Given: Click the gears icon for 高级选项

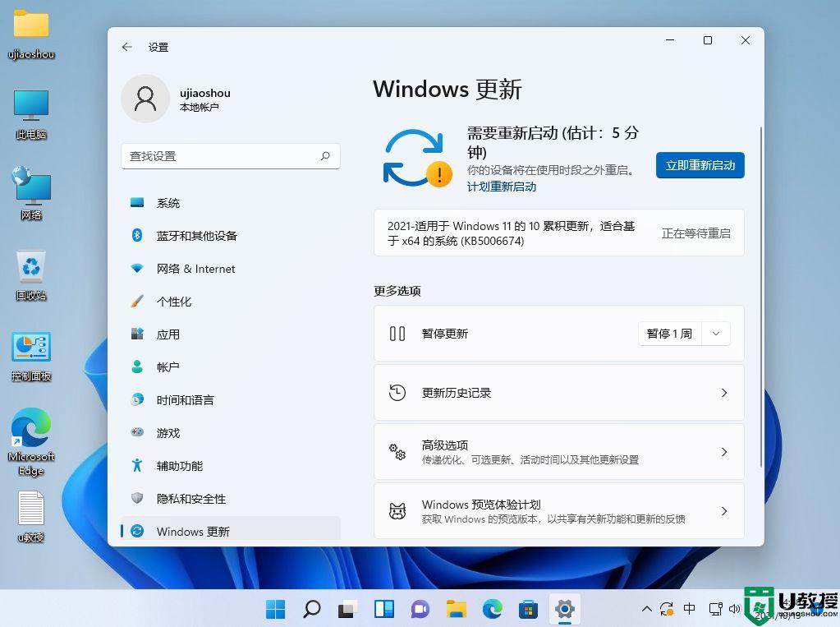Looking at the screenshot, I should 397,452.
